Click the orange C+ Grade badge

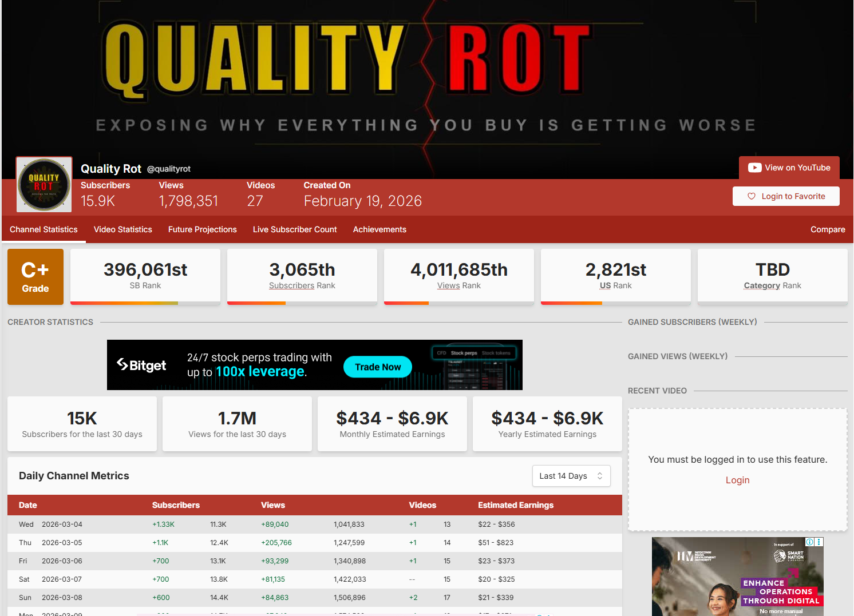tap(35, 277)
